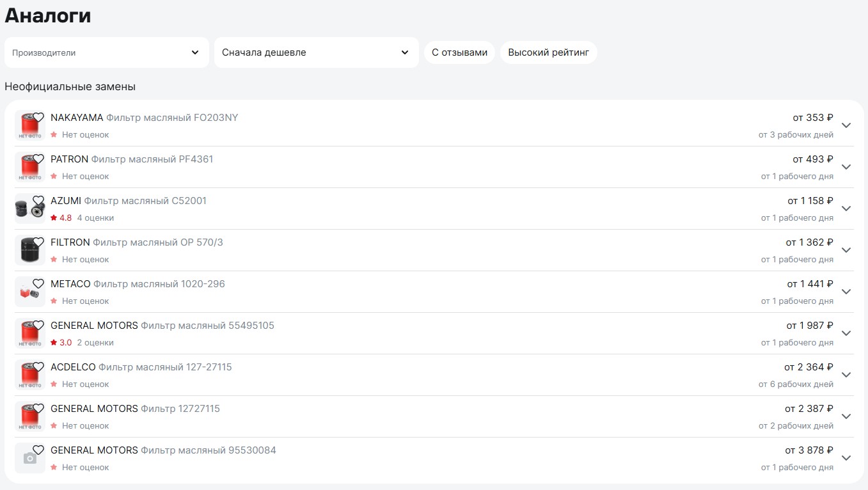Click delivery text от 2 рабочих дней
Screen dimensions: 868x490
click(x=796, y=426)
